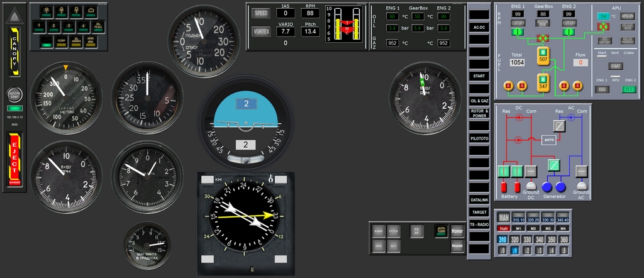Select the DATALINK panel tab
Viewport: 644px width, 278px height.
coord(479,199)
